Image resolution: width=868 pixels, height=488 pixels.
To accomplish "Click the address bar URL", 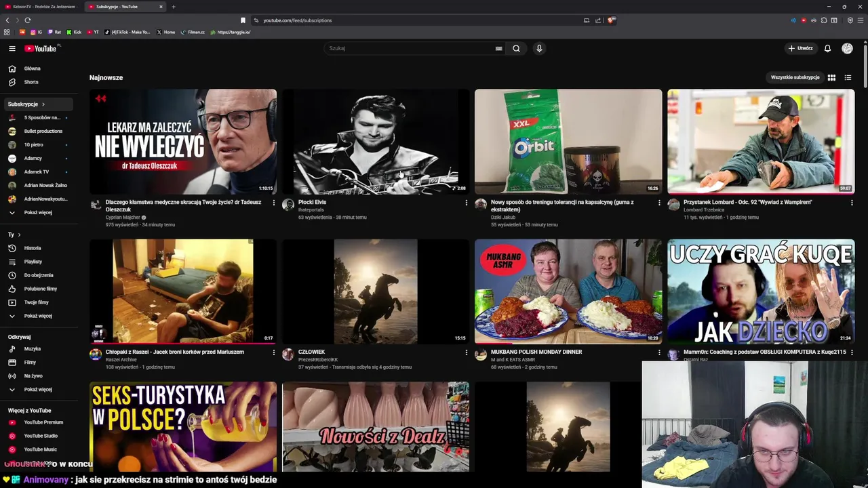I will pos(297,20).
